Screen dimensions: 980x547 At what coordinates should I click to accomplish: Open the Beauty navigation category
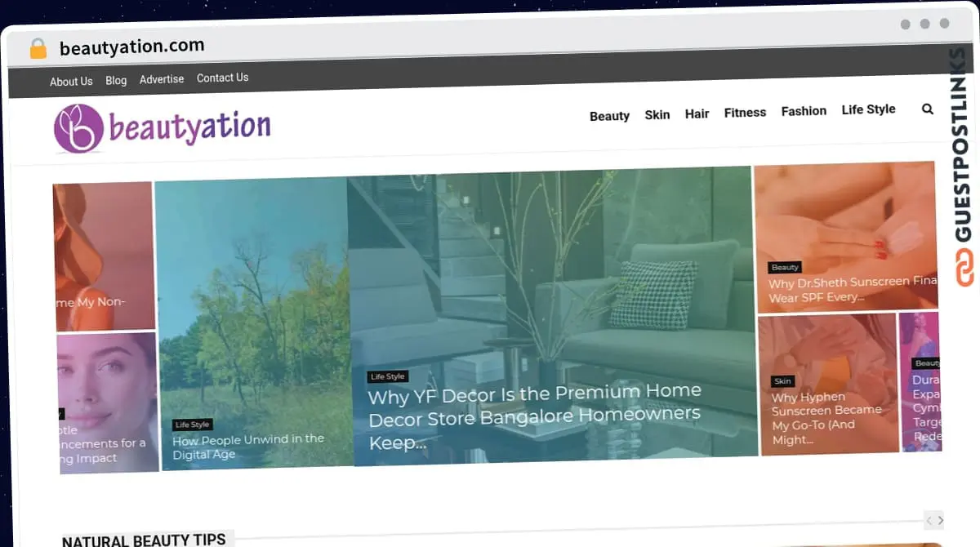609,115
